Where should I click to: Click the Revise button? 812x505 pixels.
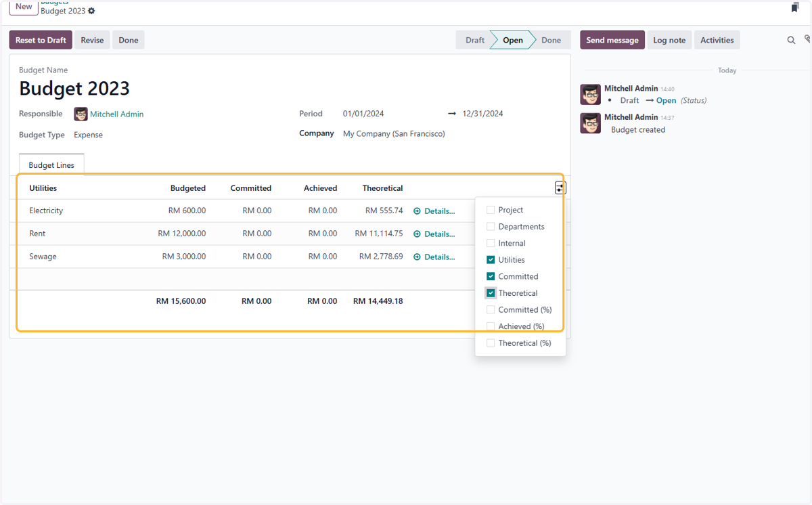click(x=92, y=40)
